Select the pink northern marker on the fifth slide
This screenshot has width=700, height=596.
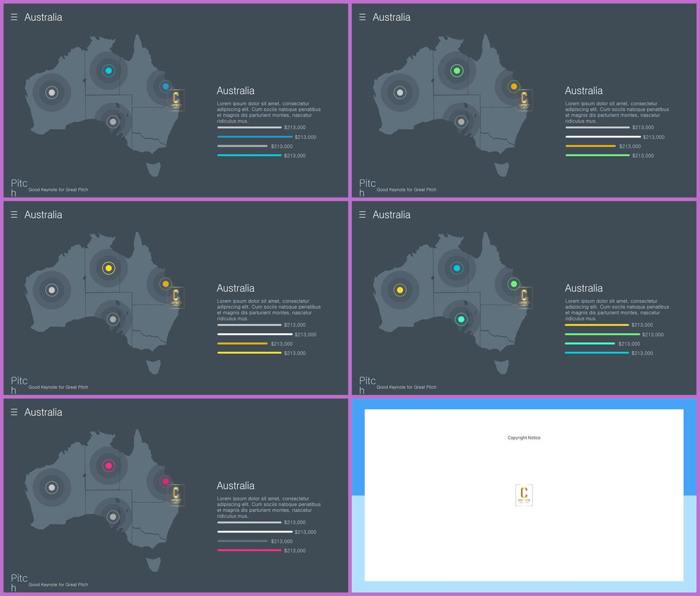click(x=108, y=466)
